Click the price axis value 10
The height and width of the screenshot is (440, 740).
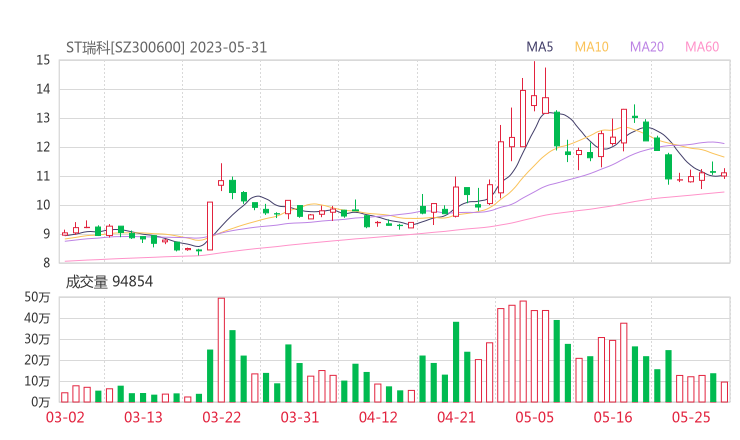tap(43, 205)
